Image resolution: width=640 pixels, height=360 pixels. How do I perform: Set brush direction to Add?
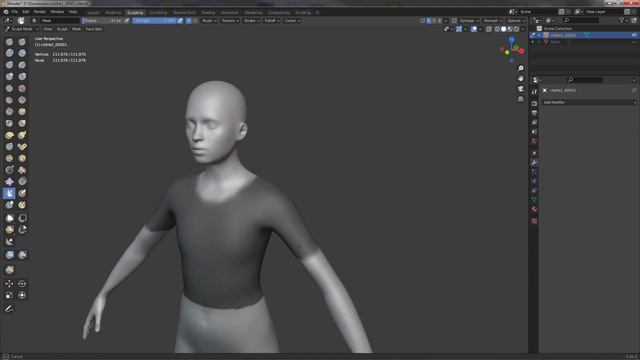(x=189, y=20)
